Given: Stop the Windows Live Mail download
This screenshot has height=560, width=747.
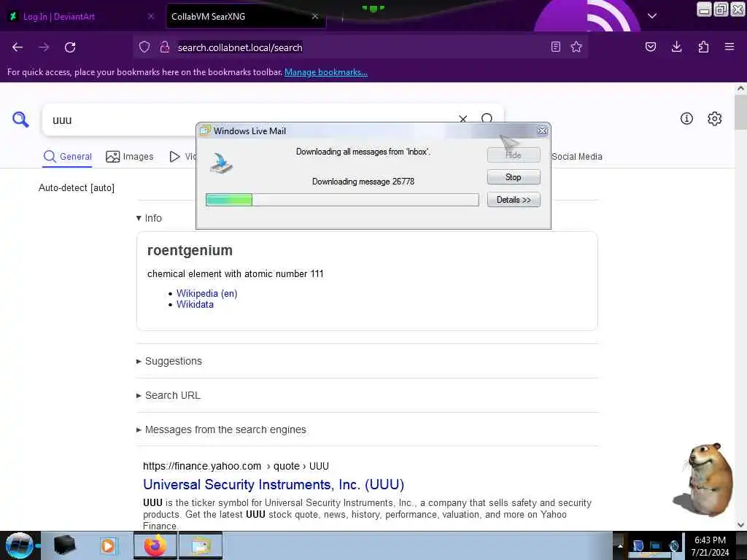Looking at the screenshot, I should pos(514,177).
